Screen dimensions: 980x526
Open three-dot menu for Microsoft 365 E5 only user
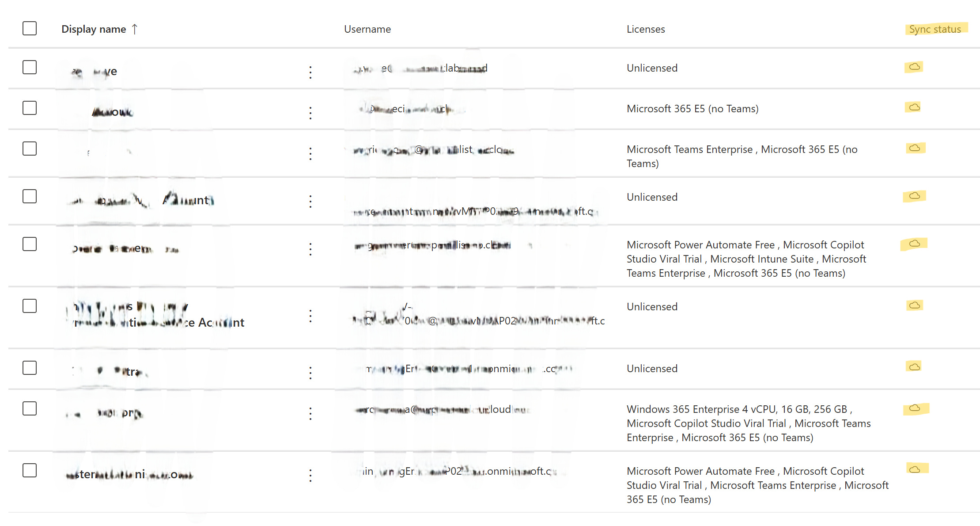[x=310, y=113]
